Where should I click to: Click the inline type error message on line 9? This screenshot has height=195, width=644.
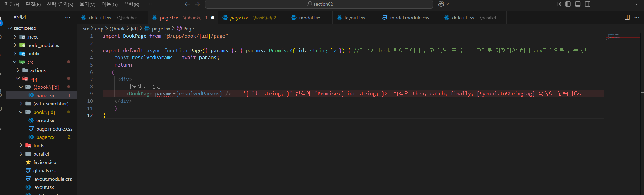tap(412, 94)
